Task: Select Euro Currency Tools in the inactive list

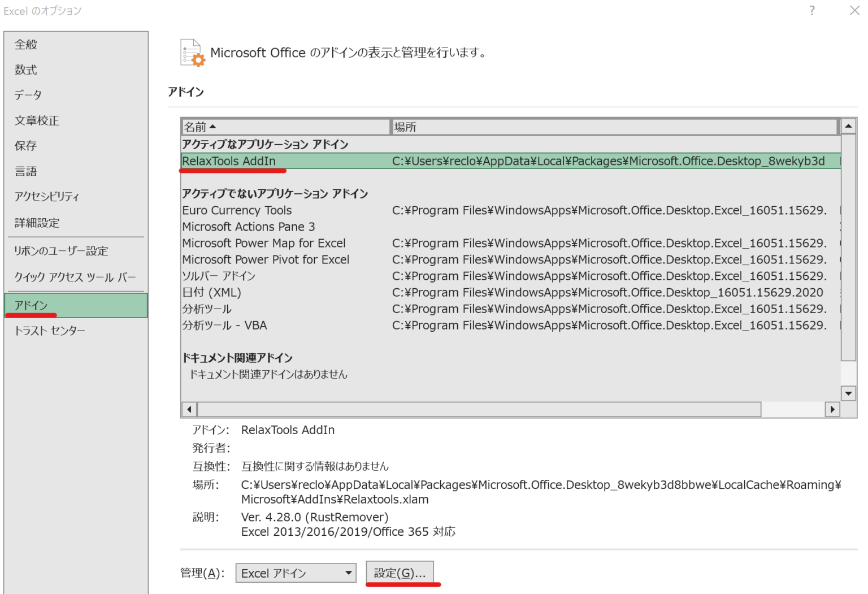Action: click(236, 210)
